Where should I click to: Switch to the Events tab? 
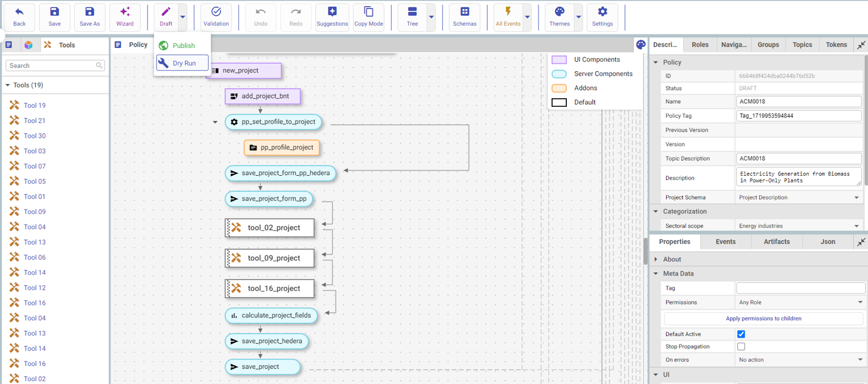(726, 242)
